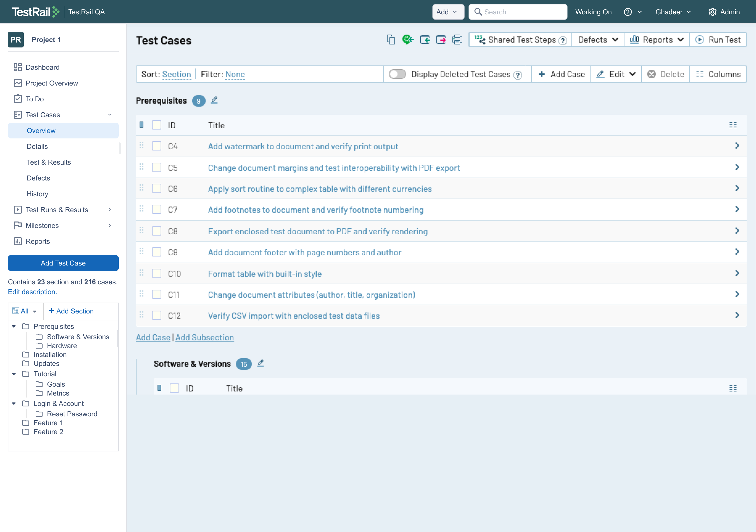Collapse the Tutorial tree folder
The width and height of the screenshot is (756, 532).
click(x=14, y=374)
